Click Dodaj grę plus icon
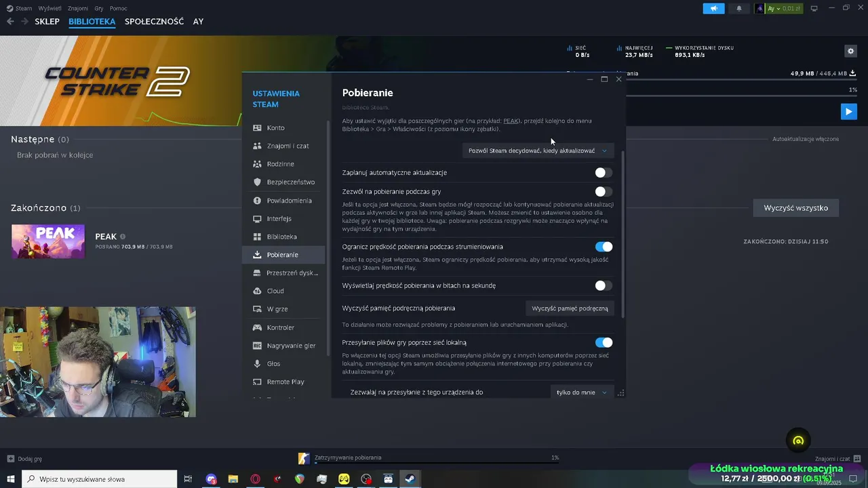Screen dimensions: 868x488 (x=10, y=459)
